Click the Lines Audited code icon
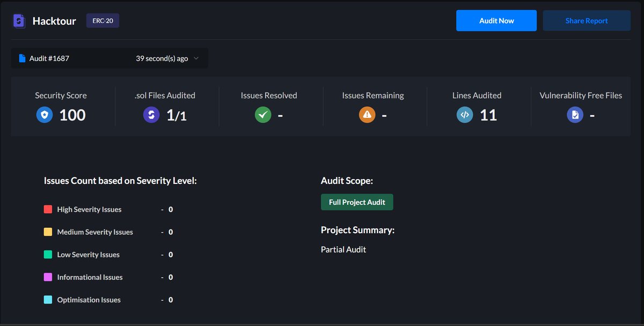The width and height of the screenshot is (644, 326). pyautogui.click(x=465, y=115)
